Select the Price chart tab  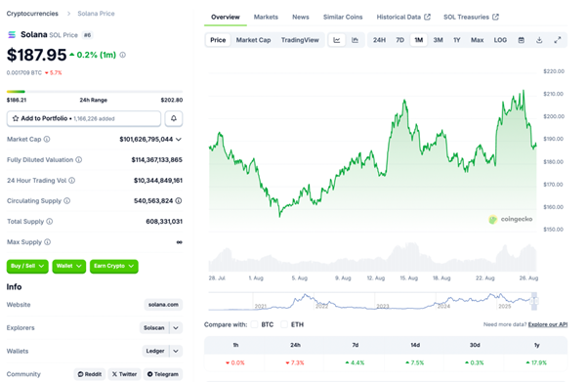[218, 40]
